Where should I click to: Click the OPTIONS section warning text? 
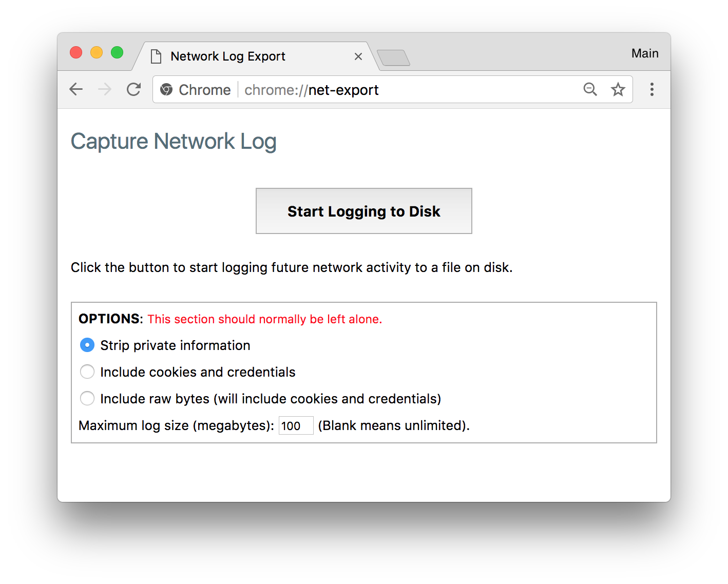tap(264, 319)
